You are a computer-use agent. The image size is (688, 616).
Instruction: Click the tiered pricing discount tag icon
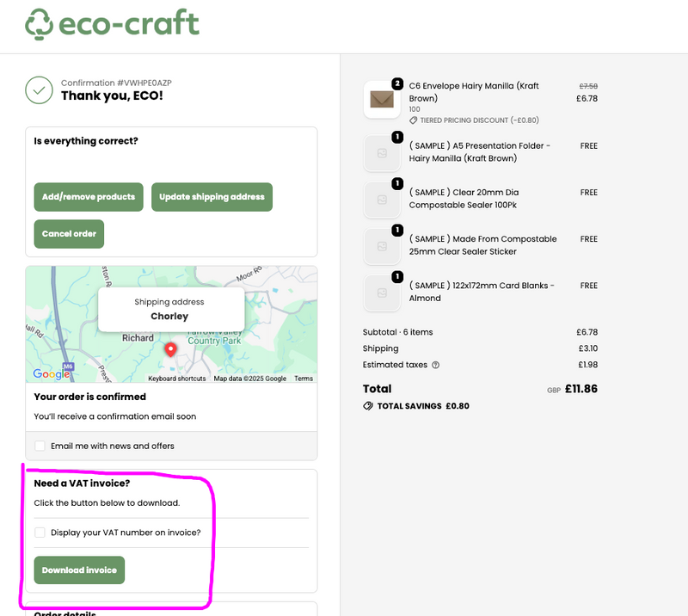click(x=414, y=120)
